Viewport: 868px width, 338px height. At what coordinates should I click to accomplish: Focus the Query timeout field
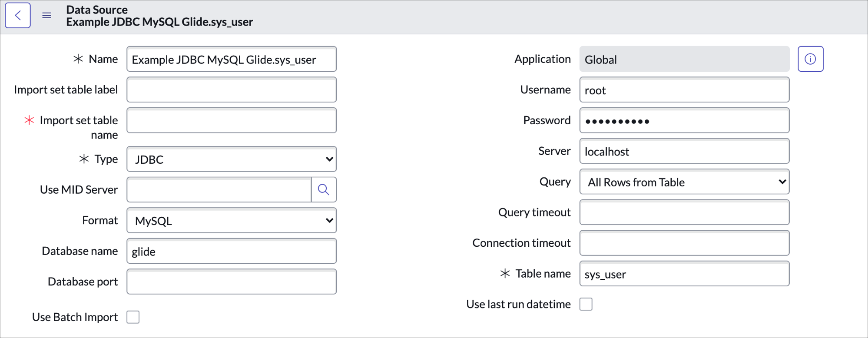tap(684, 212)
